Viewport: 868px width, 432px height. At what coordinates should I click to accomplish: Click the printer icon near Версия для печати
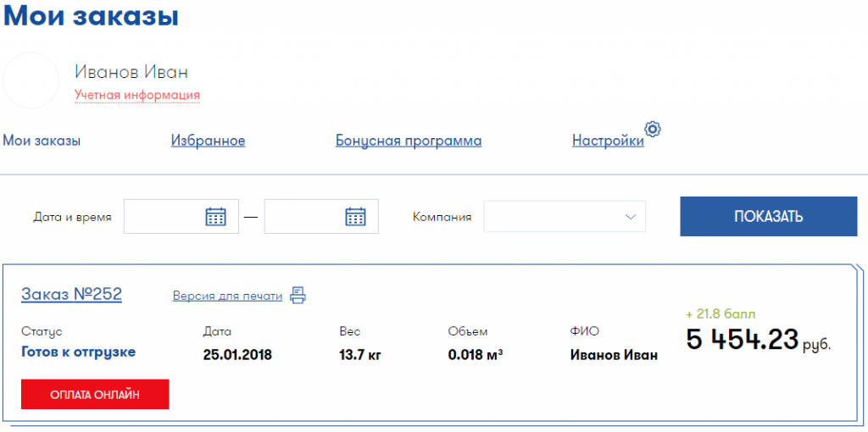[x=298, y=296]
